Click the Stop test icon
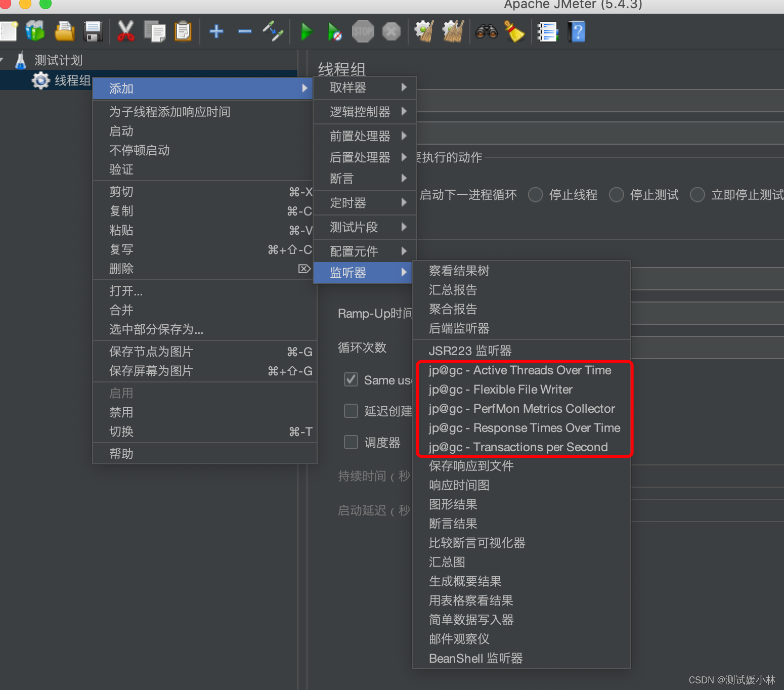Screen dimensions: 784x690 [363, 31]
